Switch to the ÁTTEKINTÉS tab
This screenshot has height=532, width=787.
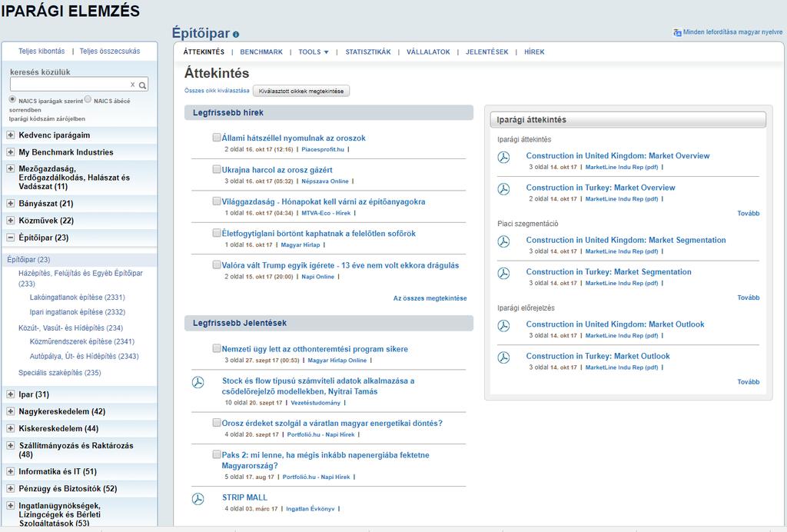204,52
